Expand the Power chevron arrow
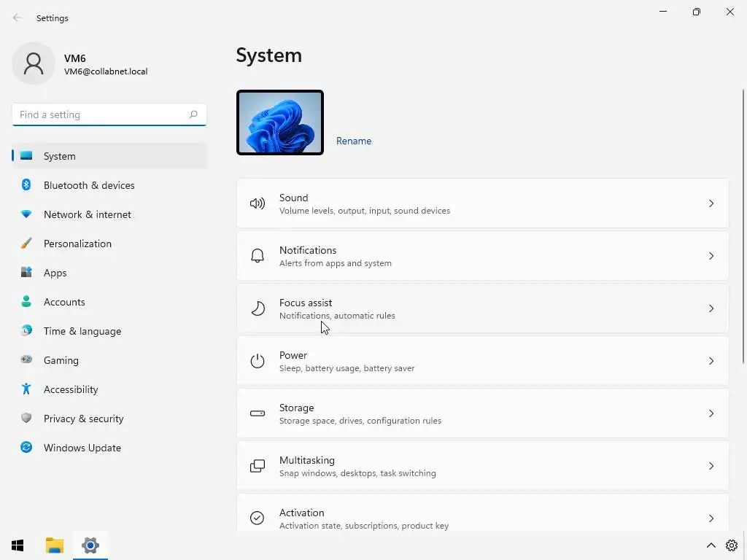Viewport: 747px width, 560px height. [711, 361]
